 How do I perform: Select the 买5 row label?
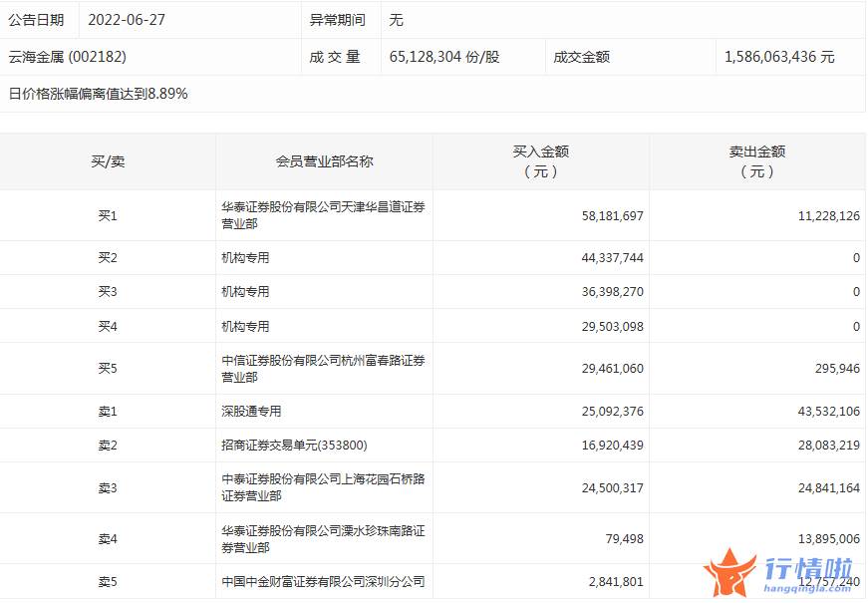(108, 368)
